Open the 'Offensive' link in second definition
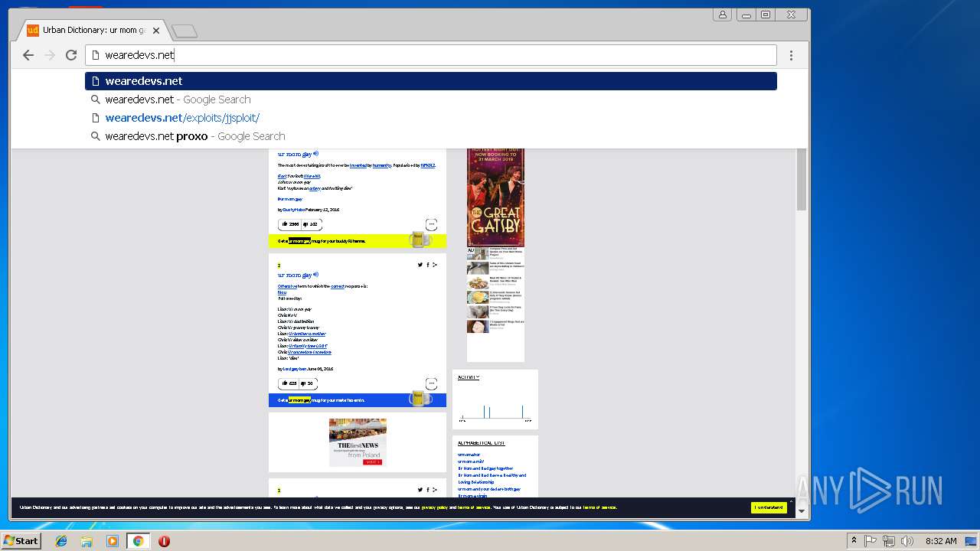 287,286
